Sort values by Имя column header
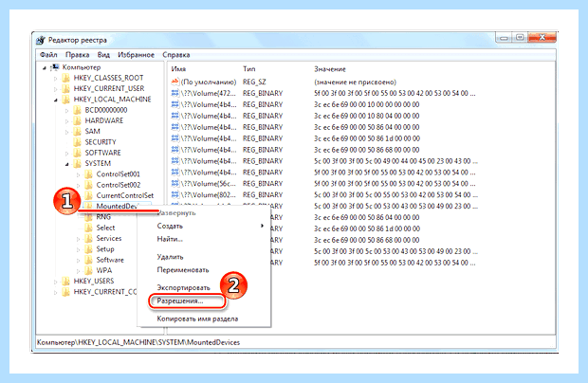This screenshot has width=588, height=383. point(178,69)
